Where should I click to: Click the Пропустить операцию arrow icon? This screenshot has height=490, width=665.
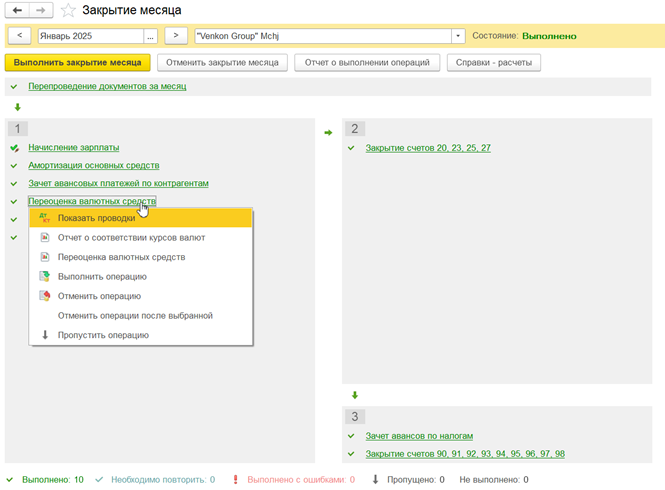[x=44, y=335]
